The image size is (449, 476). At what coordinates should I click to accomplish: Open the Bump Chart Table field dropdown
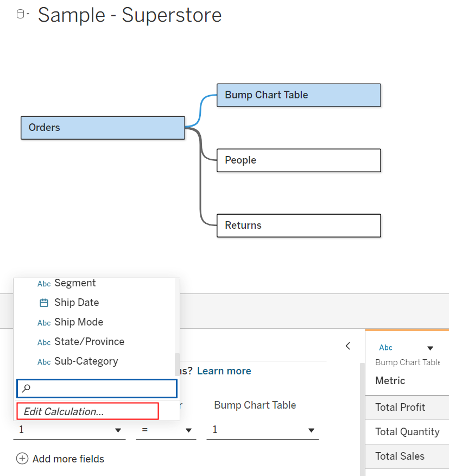coord(263,430)
